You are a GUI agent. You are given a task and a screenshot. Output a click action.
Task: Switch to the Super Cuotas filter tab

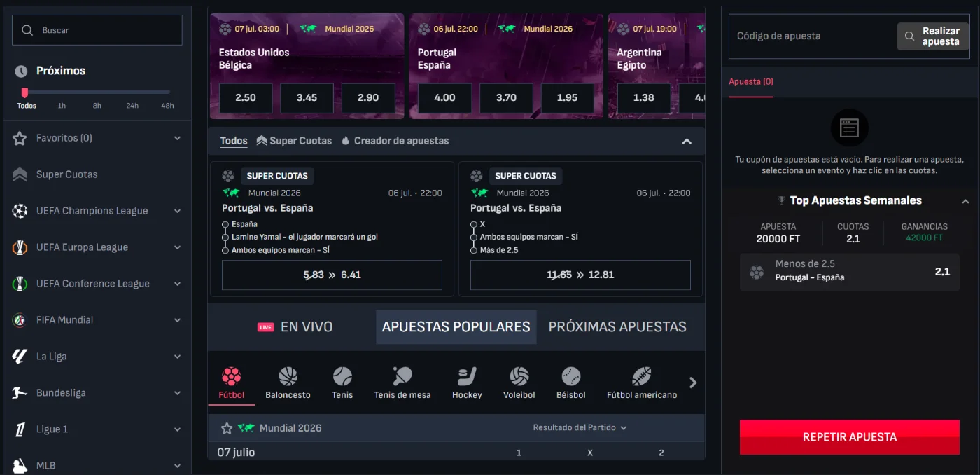tap(294, 141)
